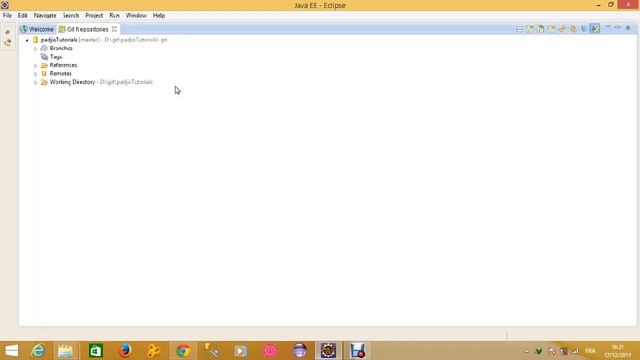This screenshot has height=360, width=640.
Task: Click FRA language indicator
Action: 590,351
